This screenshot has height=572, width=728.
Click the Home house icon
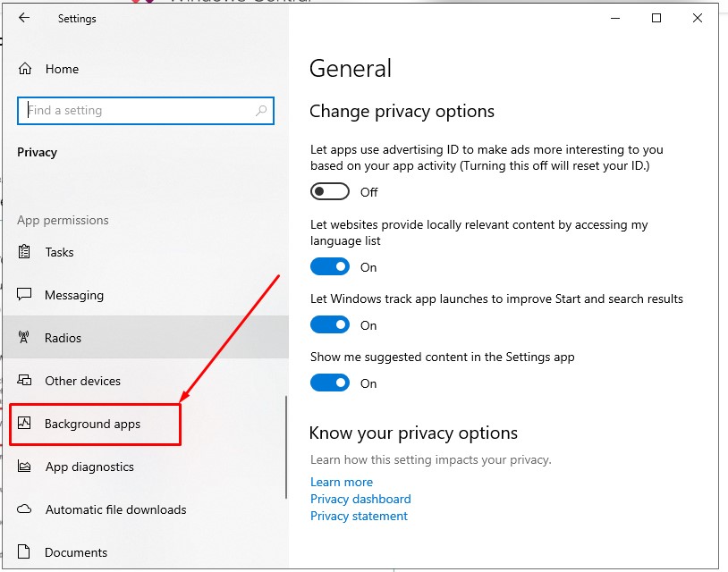23,68
